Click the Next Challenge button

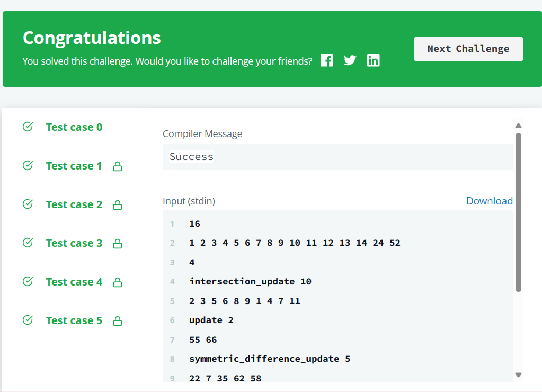468,48
